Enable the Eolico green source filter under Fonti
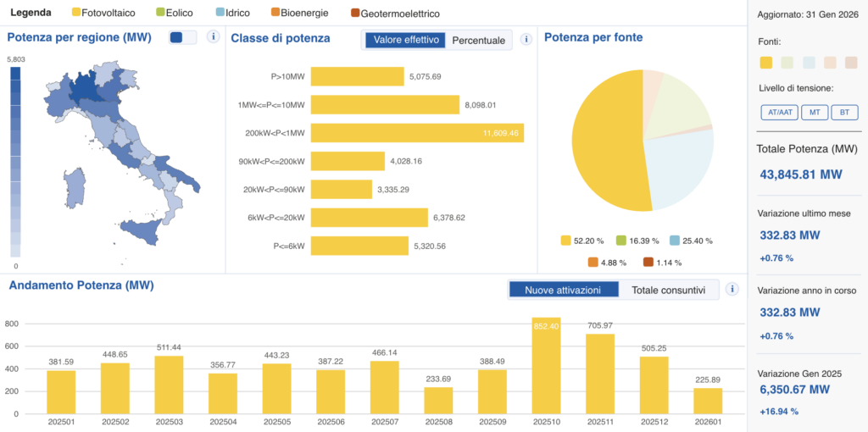The image size is (868, 432). pos(787,63)
